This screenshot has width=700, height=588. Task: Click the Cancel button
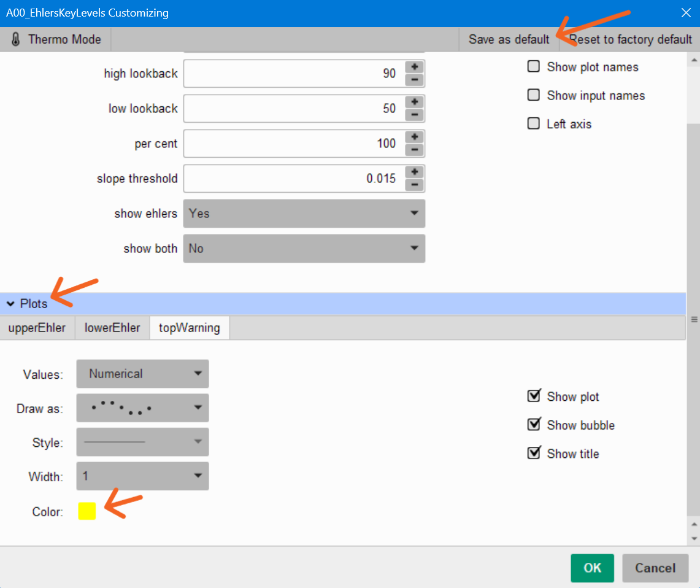(x=655, y=568)
